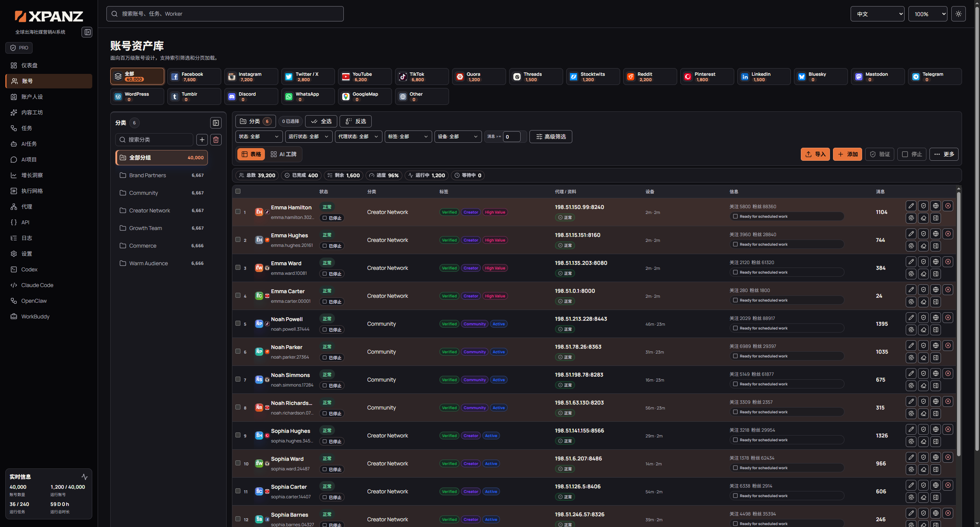Image resolution: width=980 pixels, height=527 pixels.
Task: Open the globe proxy icon for Emma Ward
Action: pos(936,262)
